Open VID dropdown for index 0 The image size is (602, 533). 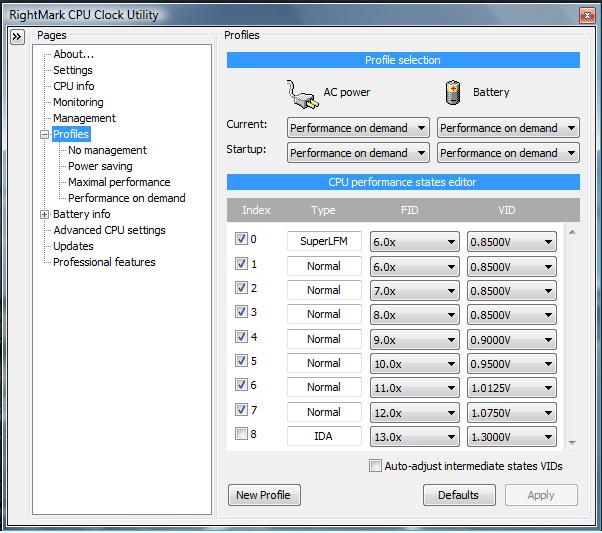pyautogui.click(x=512, y=242)
